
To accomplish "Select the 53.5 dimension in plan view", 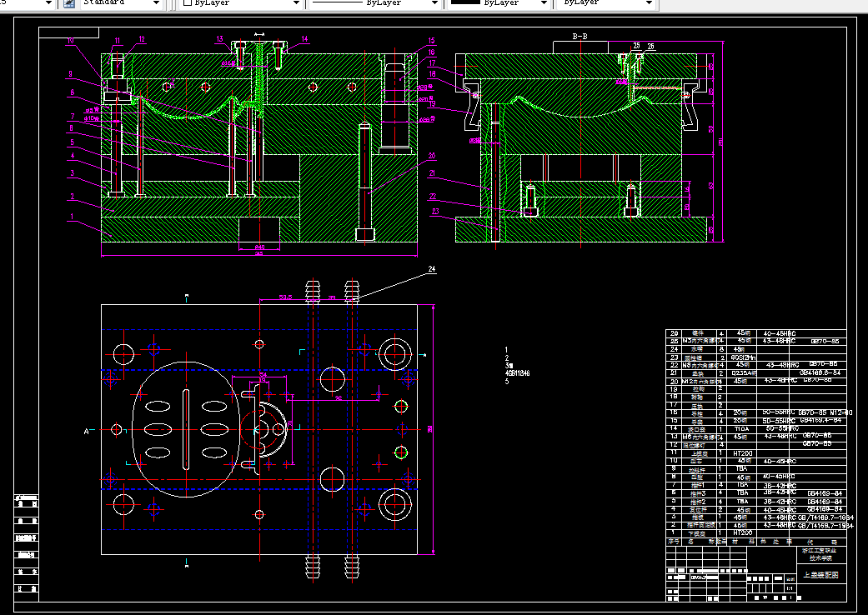I will (285, 297).
